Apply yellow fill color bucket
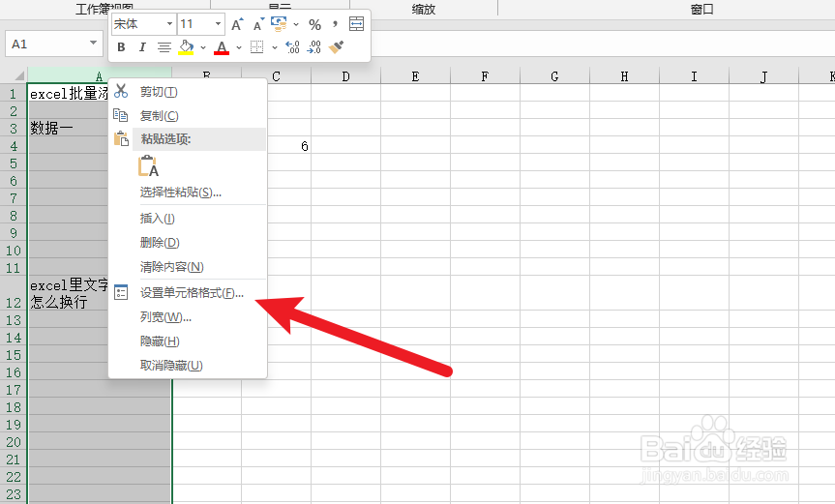Image resolution: width=835 pixels, height=504 pixels. (x=186, y=47)
